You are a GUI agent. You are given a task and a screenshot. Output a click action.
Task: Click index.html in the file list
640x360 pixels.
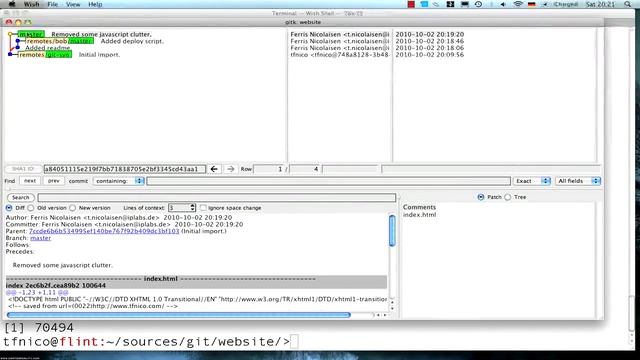pyautogui.click(x=420, y=215)
